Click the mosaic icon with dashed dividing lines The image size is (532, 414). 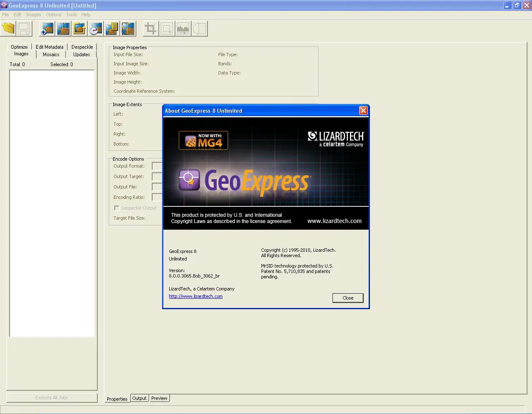63,29
